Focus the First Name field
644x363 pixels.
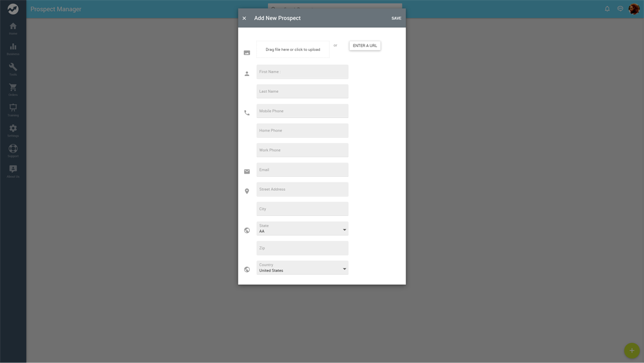pos(302,72)
